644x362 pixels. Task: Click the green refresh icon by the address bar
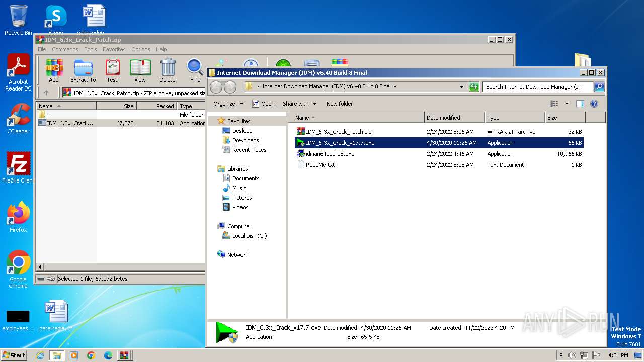(473, 87)
